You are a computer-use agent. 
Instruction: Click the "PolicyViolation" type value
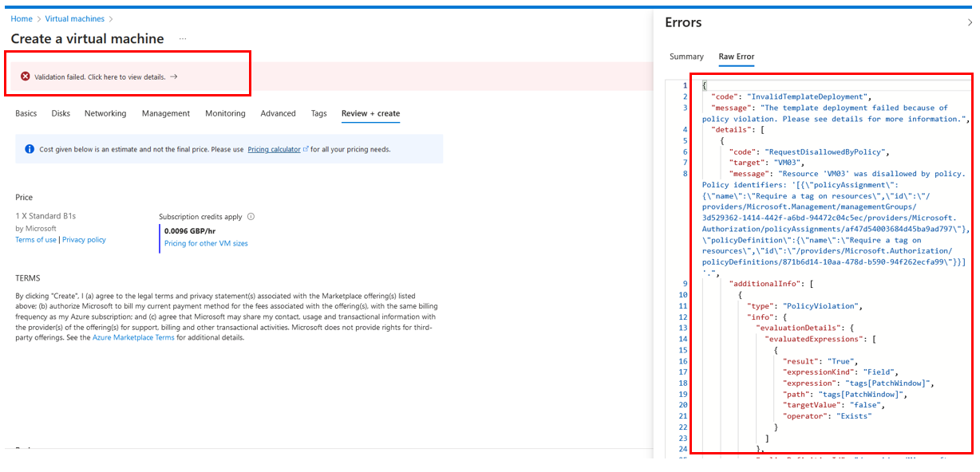click(820, 305)
